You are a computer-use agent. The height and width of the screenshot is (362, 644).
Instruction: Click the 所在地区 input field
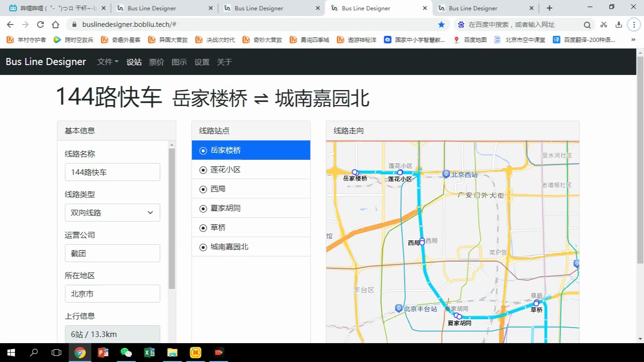coord(112,294)
